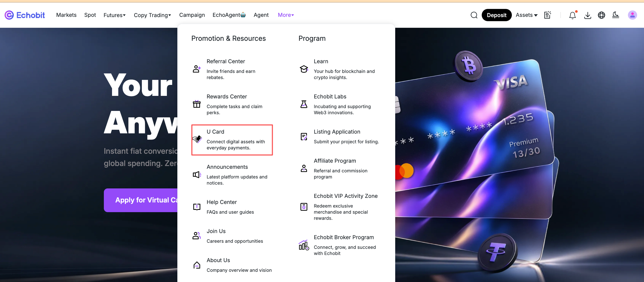Open the Markets nav item

pyautogui.click(x=66, y=15)
